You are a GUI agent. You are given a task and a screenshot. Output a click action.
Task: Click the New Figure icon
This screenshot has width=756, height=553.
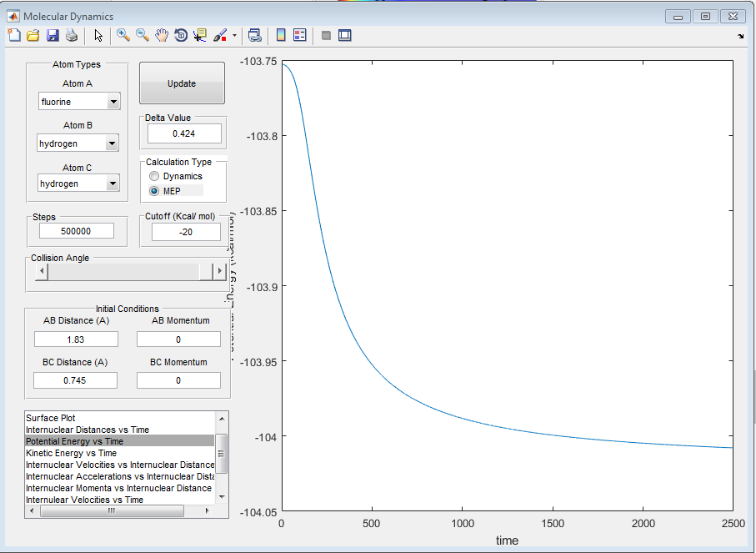[x=14, y=35]
